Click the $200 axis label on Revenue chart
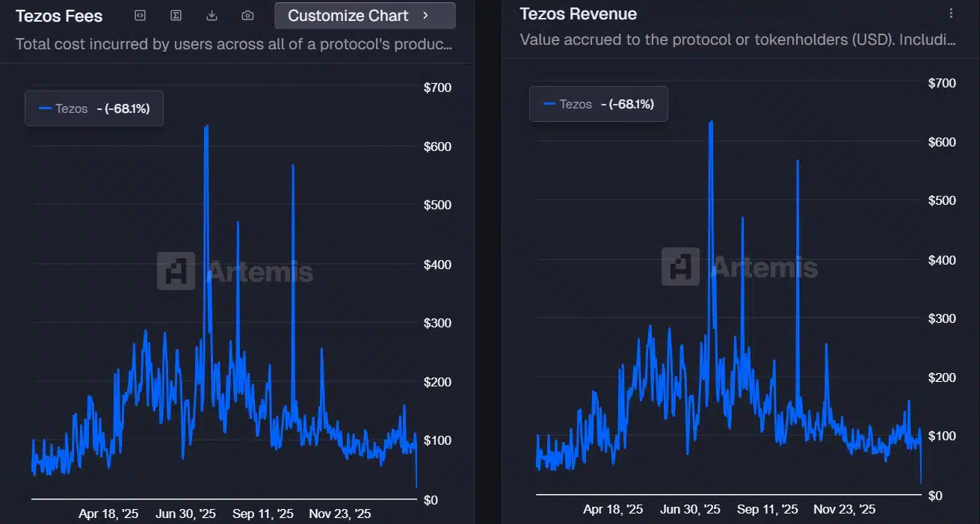 click(x=942, y=377)
